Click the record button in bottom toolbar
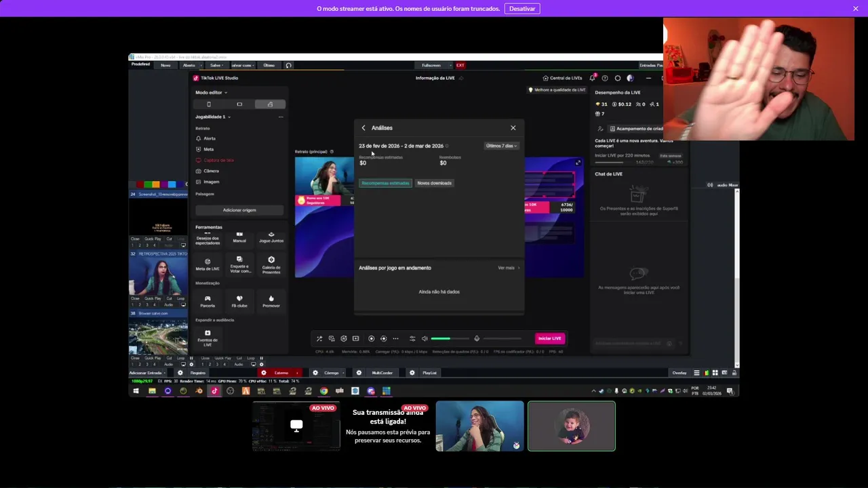The height and width of the screenshot is (488, 868). pos(371,339)
